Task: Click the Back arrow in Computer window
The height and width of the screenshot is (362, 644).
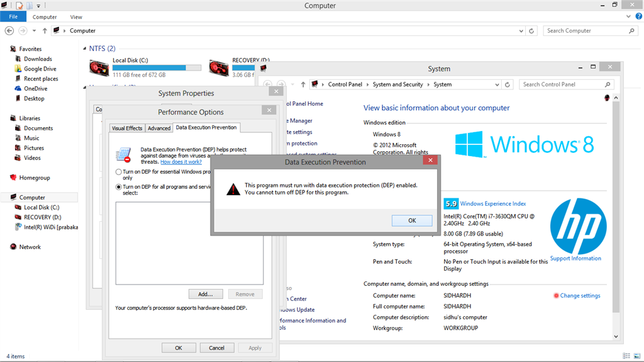Action: 9,30
